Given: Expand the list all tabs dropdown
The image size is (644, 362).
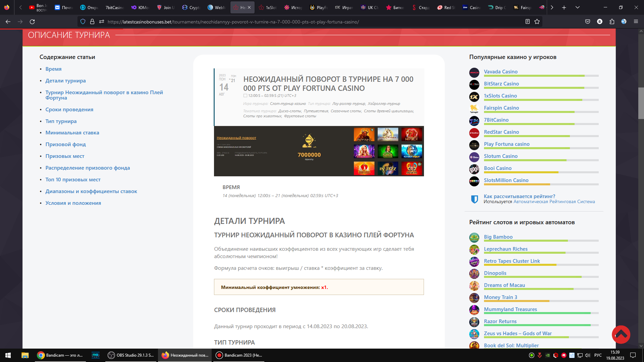Looking at the screenshot, I should [x=577, y=7].
